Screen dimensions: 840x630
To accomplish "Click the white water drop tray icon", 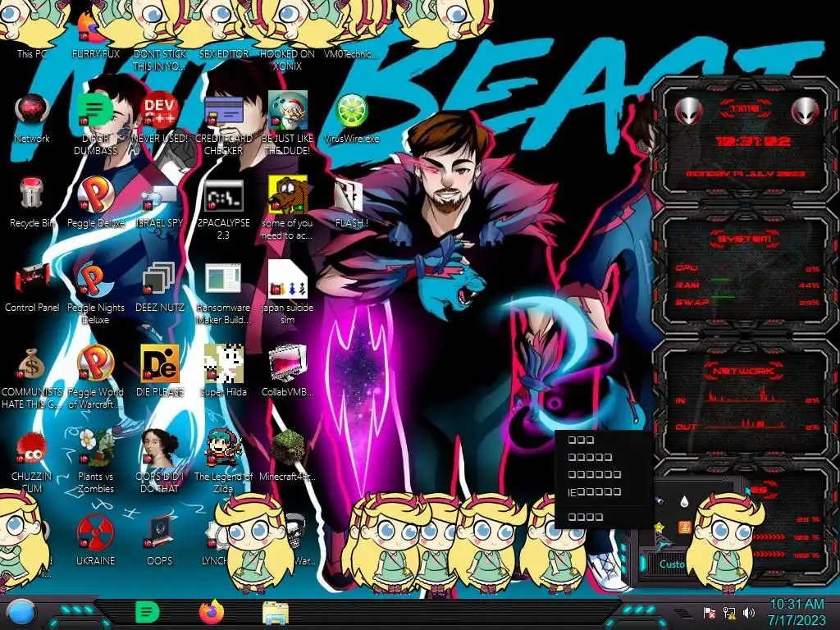I will 684,501.
